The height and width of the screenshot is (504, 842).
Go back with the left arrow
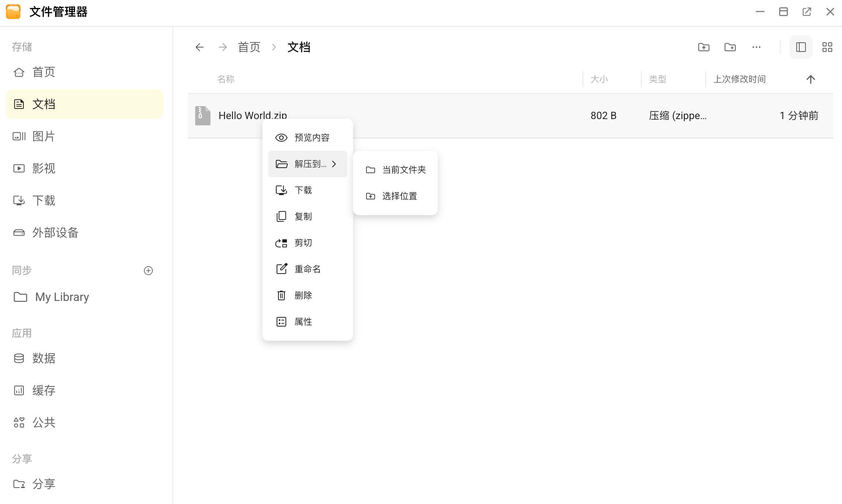(x=200, y=47)
